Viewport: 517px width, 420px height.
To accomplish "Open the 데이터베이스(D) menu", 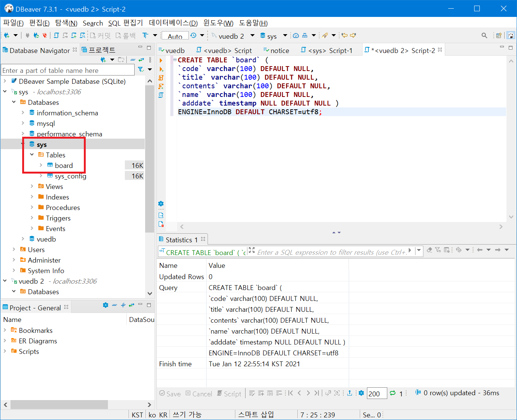I will (173, 23).
